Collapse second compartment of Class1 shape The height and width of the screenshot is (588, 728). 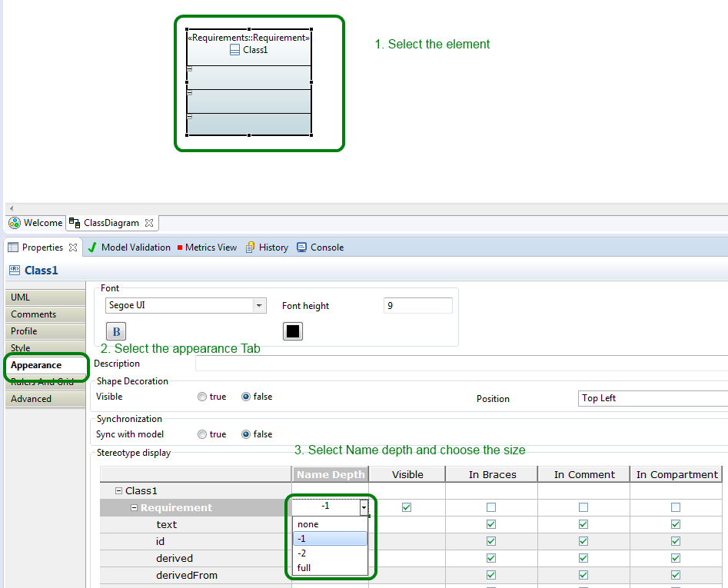189,93
